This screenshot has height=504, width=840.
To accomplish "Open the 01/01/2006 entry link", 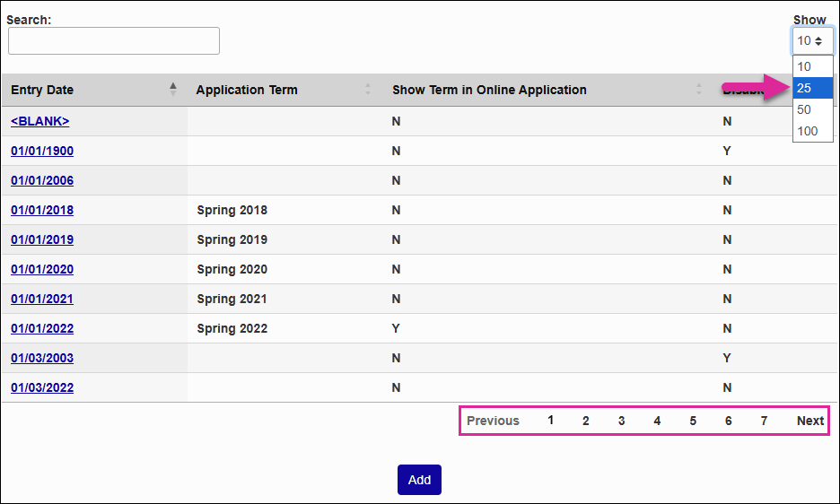I will 42,180.
